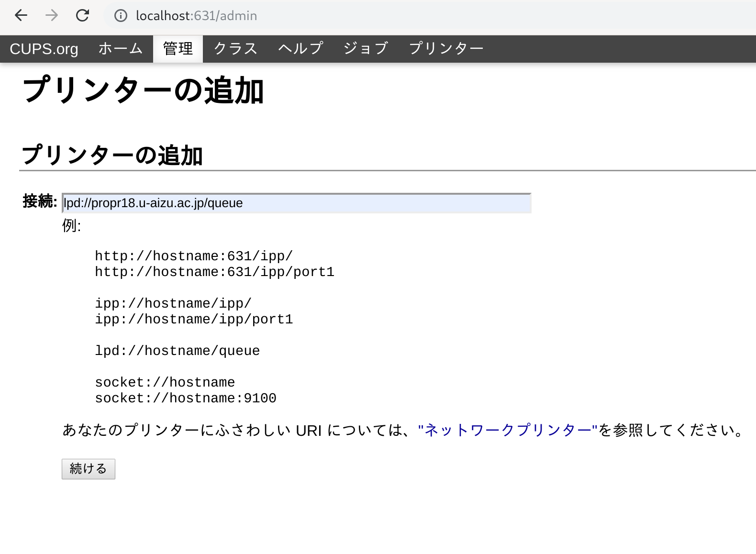The height and width of the screenshot is (554, 756).
Task: Follow the "ネットワークプリンター" link
Action: pos(508,430)
